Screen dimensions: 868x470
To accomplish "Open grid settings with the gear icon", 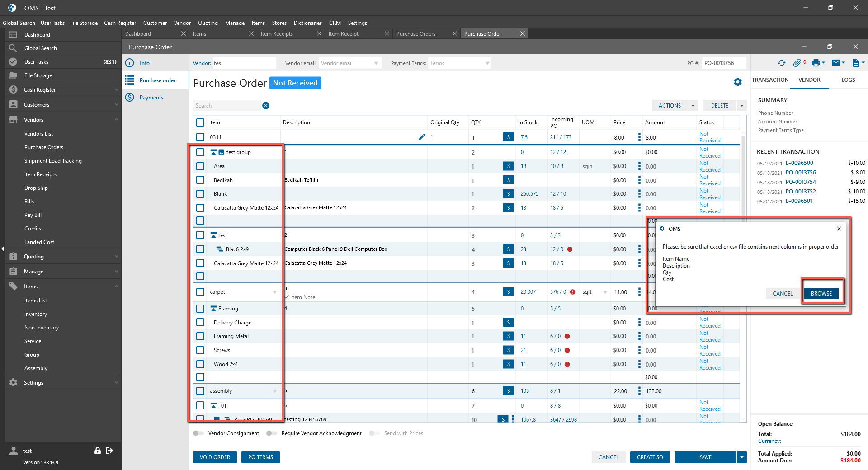I will (738, 82).
